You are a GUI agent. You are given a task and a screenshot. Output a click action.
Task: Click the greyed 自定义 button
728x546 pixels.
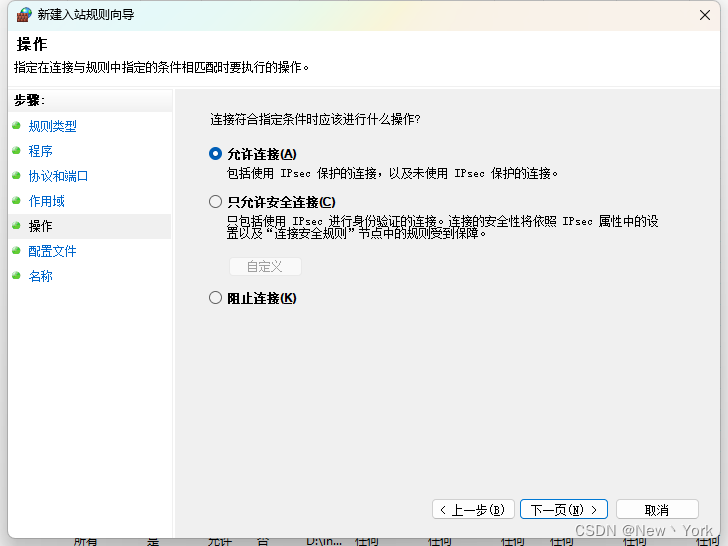[265, 266]
